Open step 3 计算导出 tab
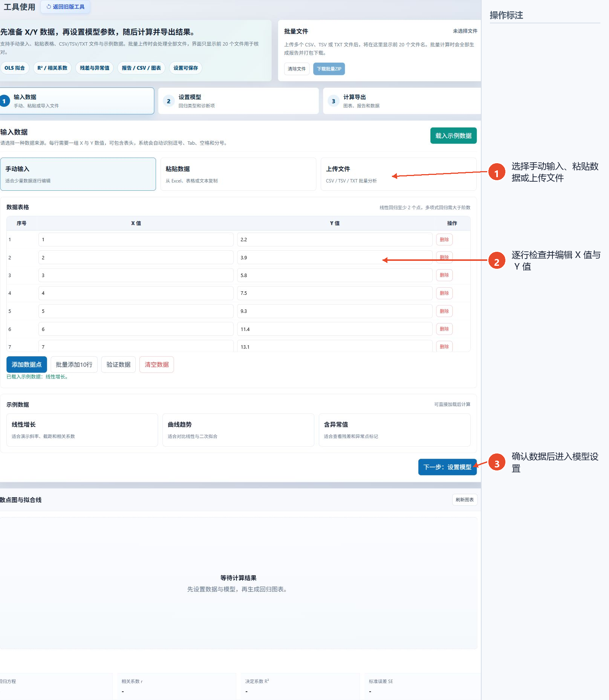609x700 pixels. [402, 101]
